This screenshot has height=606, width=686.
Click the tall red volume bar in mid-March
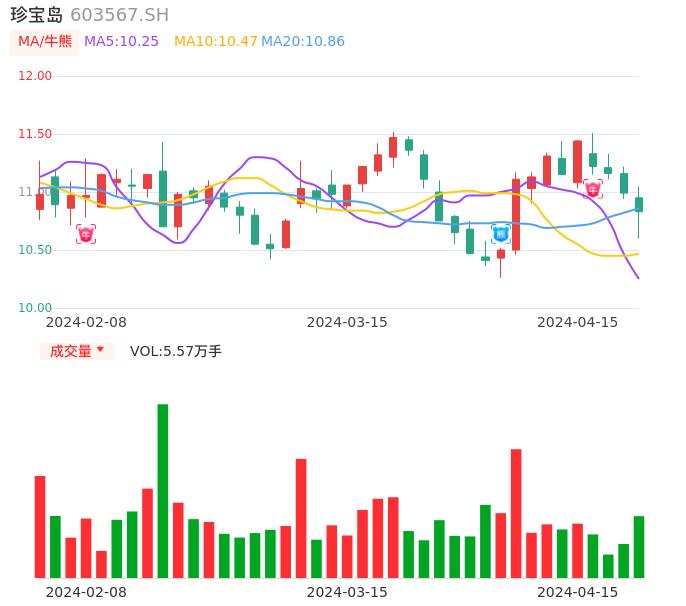(x=301, y=518)
